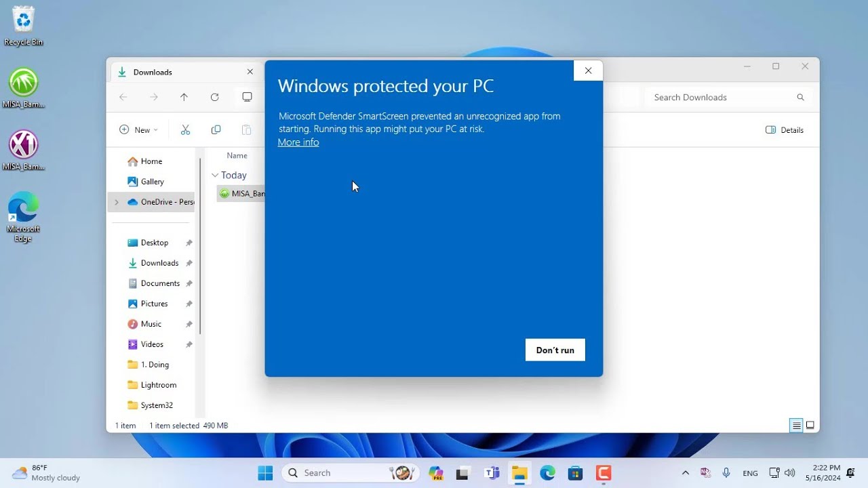Open the pinned Desktop folder in sidebar
Screen dimensions: 868x488
point(155,243)
